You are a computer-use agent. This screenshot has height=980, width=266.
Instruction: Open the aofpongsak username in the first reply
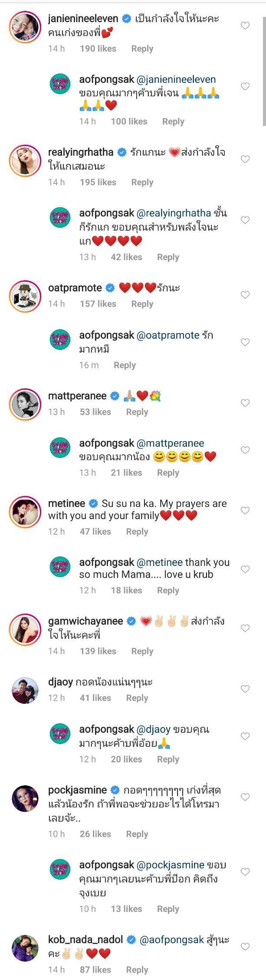click(x=107, y=79)
